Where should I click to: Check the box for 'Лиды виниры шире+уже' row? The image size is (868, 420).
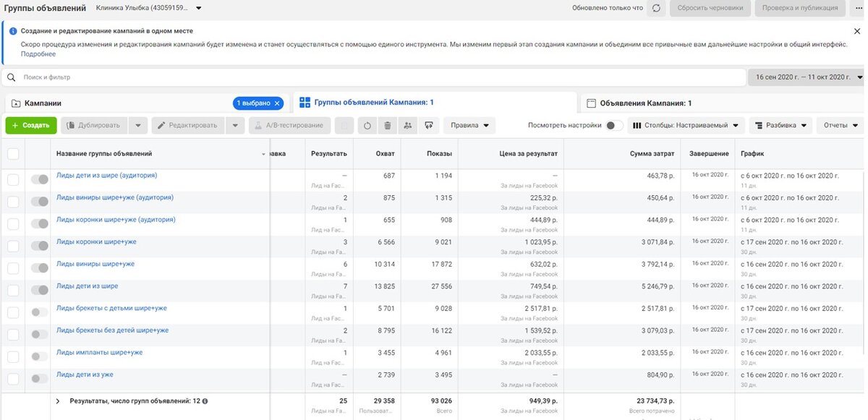(x=13, y=268)
